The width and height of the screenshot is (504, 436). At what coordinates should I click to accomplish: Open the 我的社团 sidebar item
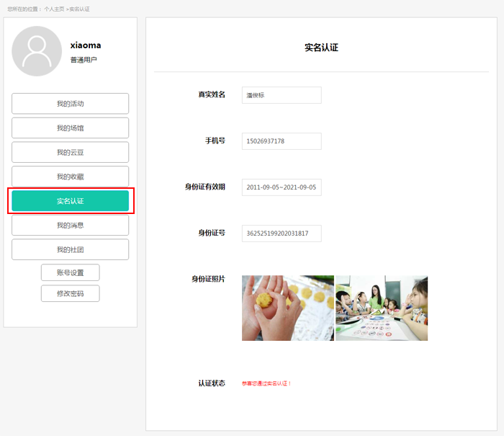[x=70, y=250]
